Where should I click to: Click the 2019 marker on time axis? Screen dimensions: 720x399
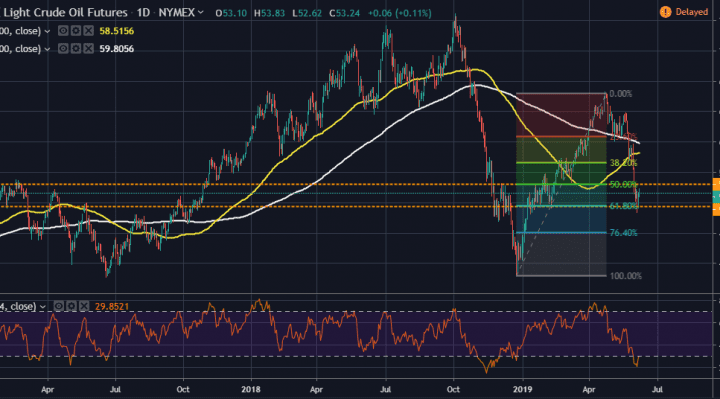(x=523, y=389)
